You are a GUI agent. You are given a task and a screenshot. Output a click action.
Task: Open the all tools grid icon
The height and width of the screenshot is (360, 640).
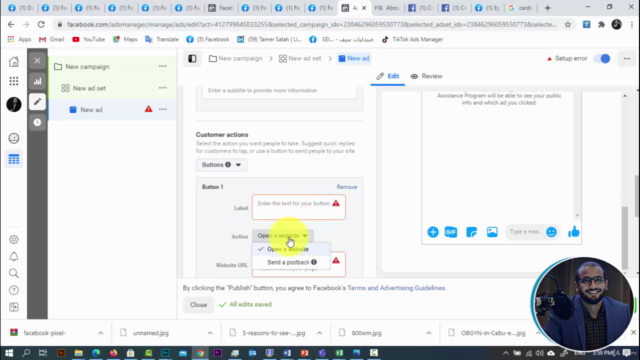tap(13, 81)
